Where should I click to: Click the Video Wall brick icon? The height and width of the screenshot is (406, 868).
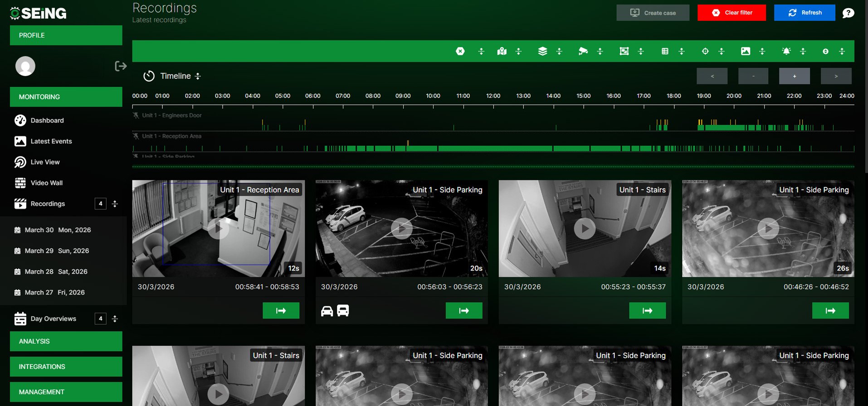[x=20, y=183]
